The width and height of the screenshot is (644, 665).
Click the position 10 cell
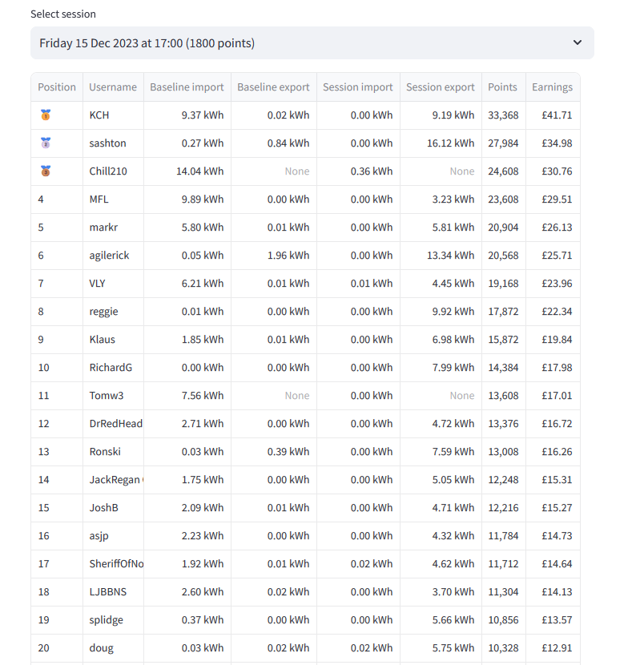pyautogui.click(x=57, y=367)
